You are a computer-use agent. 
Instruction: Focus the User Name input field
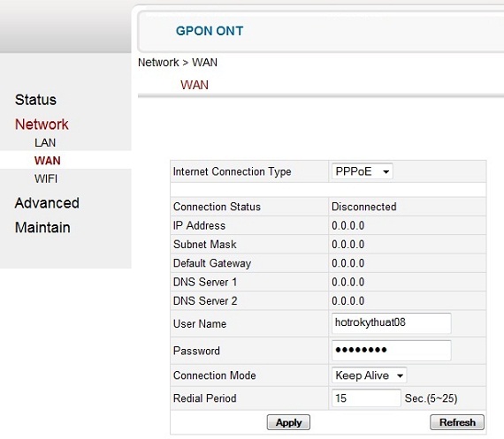coord(391,323)
